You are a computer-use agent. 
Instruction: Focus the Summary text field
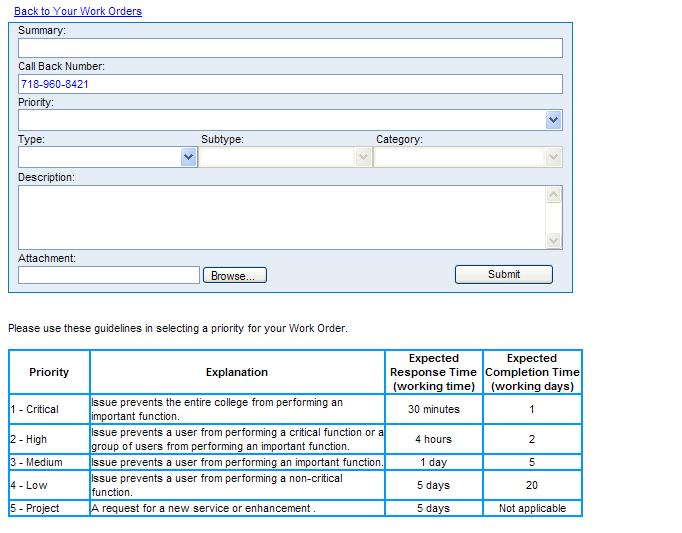pyautogui.click(x=290, y=48)
